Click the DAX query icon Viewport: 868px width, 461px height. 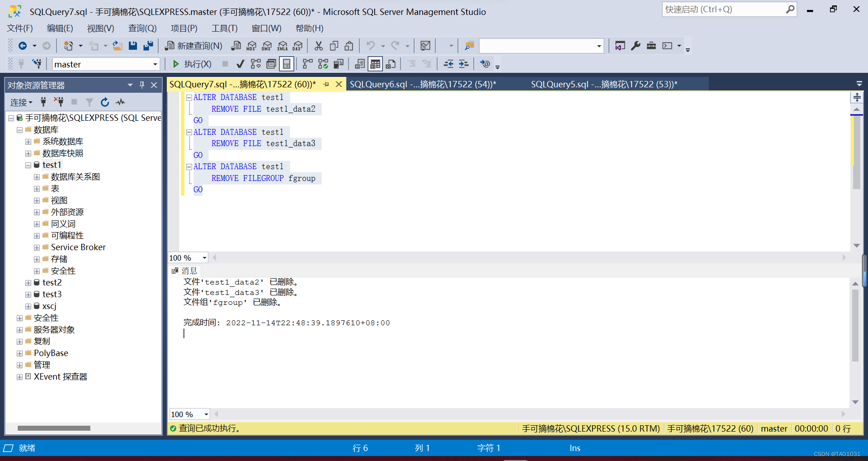tap(297, 46)
